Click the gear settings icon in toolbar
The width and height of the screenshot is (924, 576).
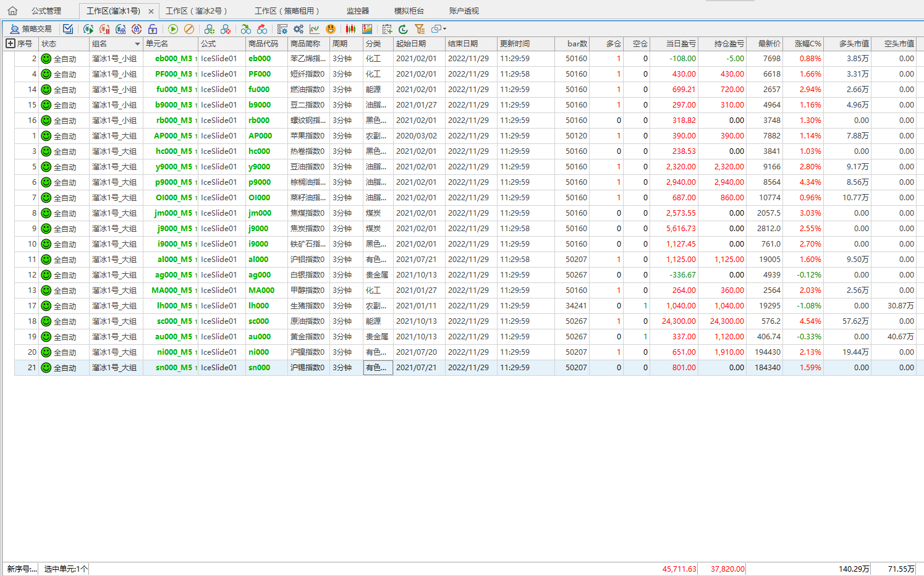[x=299, y=29]
